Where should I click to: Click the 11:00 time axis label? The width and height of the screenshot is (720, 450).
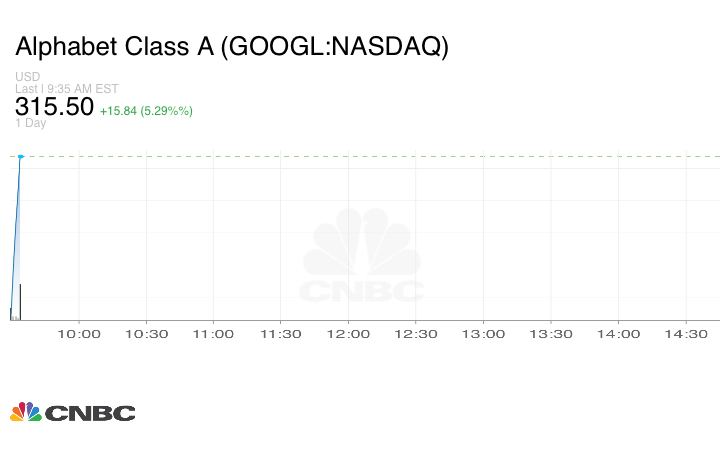click(x=213, y=334)
